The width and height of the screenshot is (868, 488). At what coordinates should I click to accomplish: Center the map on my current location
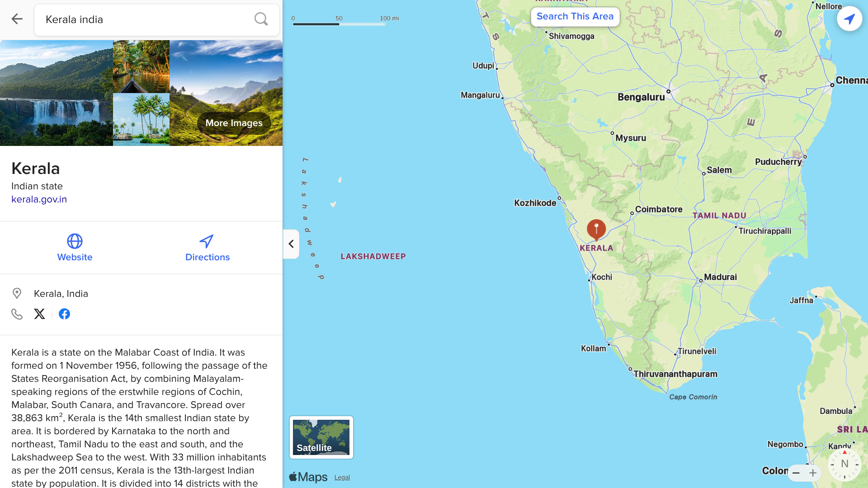tap(849, 19)
